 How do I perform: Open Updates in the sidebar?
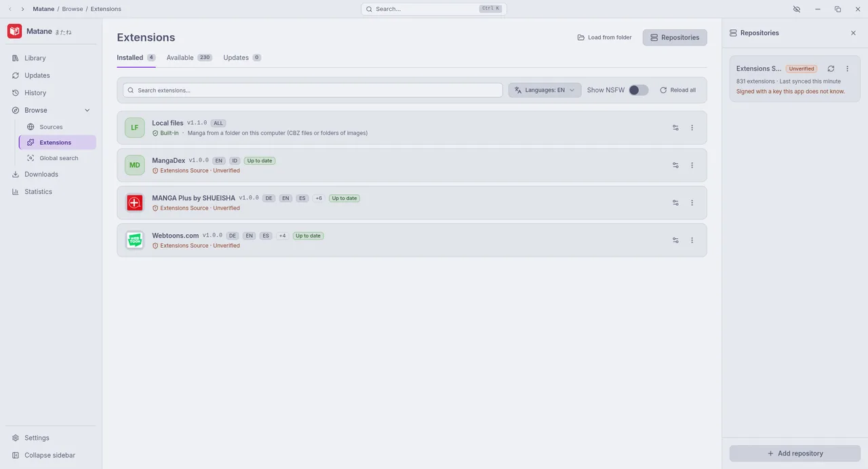coord(51,75)
